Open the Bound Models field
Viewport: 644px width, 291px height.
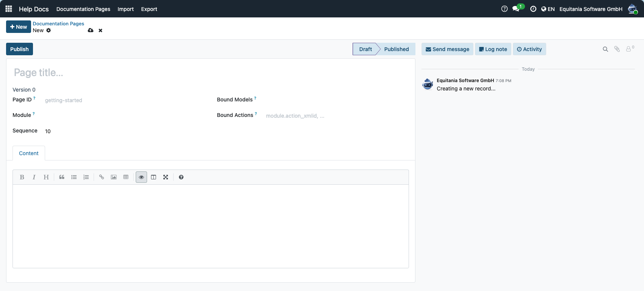(x=337, y=100)
